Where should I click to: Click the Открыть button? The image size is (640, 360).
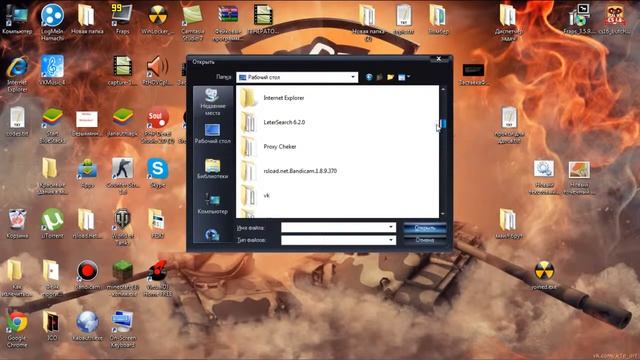click(x=424, y=228)
